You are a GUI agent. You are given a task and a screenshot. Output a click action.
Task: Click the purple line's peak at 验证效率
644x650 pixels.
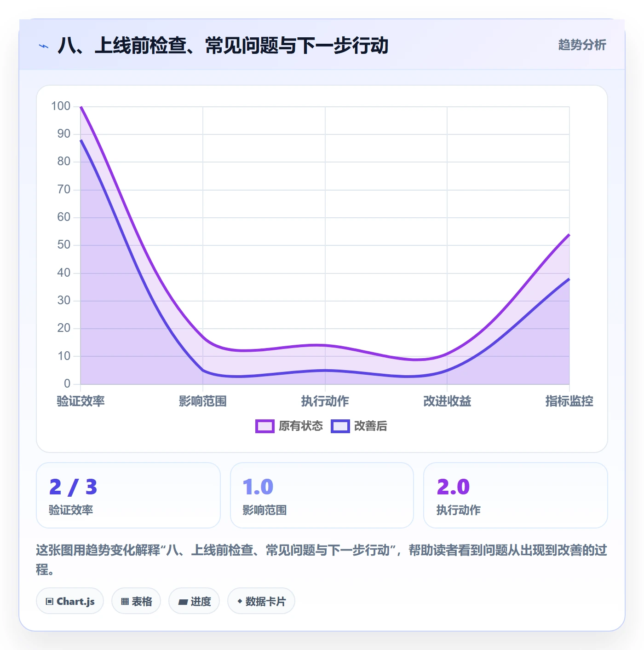(x=81, y=107)
